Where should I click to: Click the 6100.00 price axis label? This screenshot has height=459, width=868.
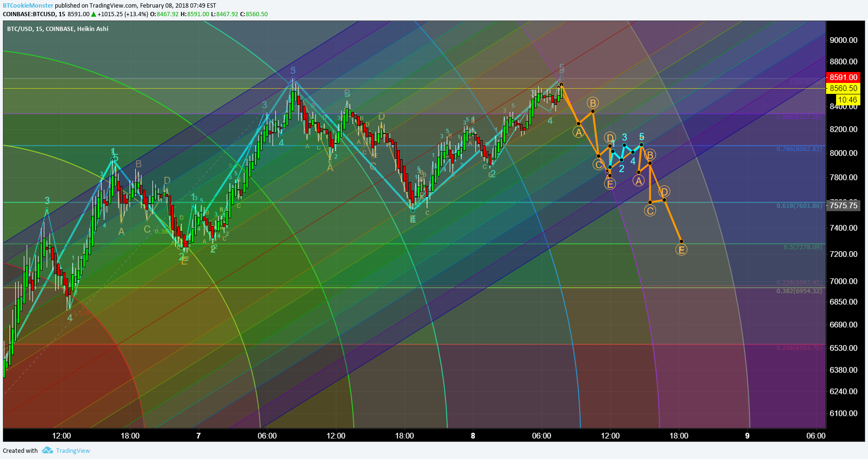point(843,413)
